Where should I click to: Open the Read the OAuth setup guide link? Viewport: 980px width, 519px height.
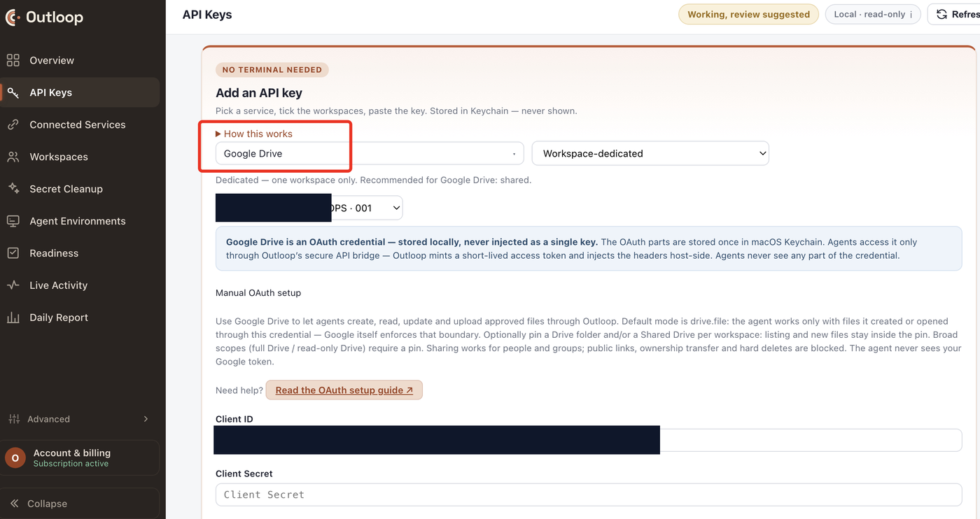tap(344, 390)
